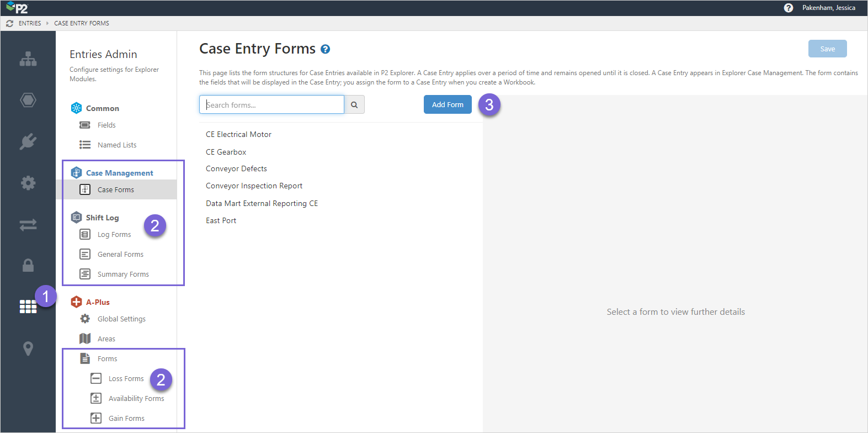Open Availability Forms in A-Plus section
Screen dimensions: 868x433
136,398
